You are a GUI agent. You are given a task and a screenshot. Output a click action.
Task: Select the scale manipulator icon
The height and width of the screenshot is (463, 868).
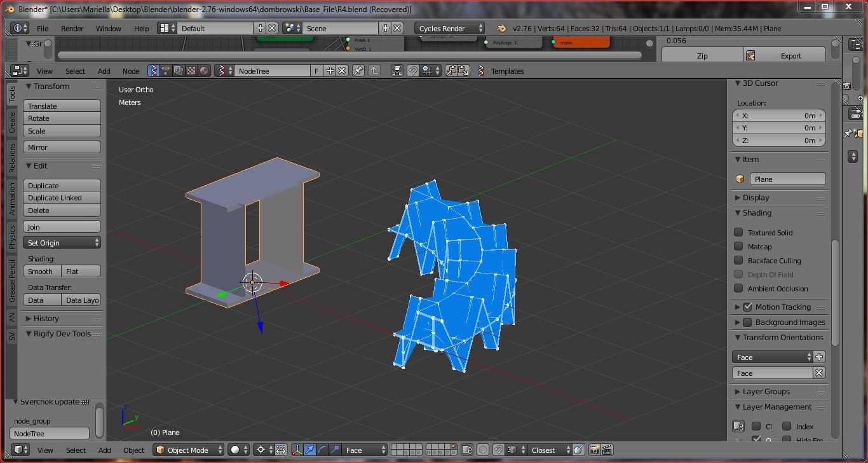pos(335,450)
